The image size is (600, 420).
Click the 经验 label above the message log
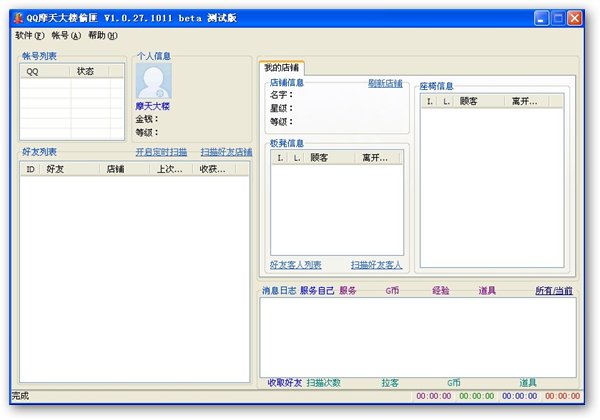pyautogui.click(x=441, y=291)
